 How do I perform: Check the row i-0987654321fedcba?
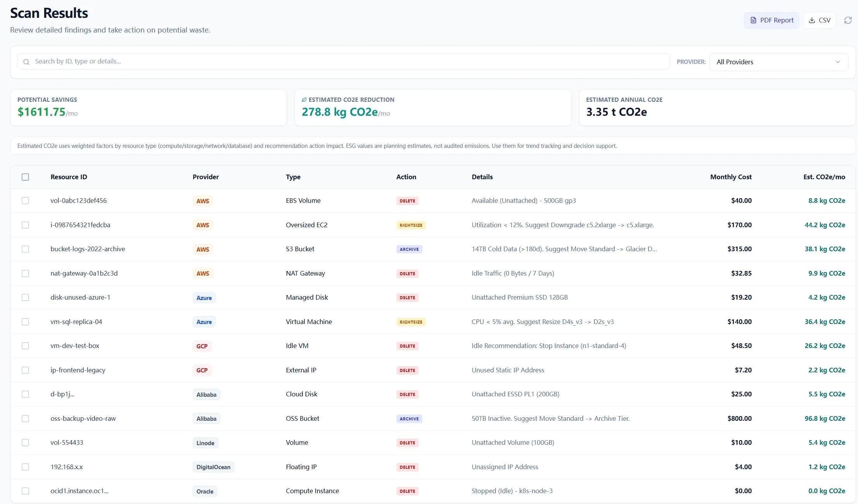25,225
